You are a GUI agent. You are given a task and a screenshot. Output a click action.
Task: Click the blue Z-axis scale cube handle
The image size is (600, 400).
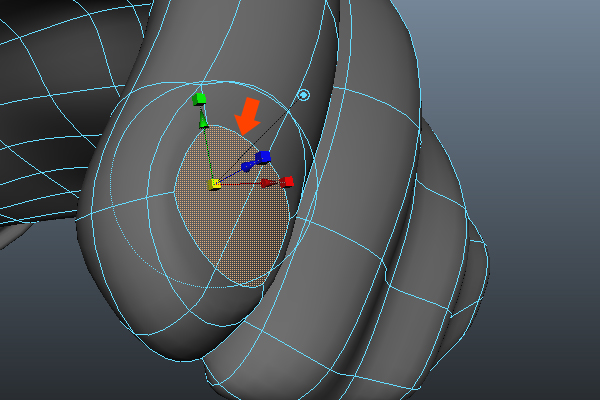click(x=263, y=157)
